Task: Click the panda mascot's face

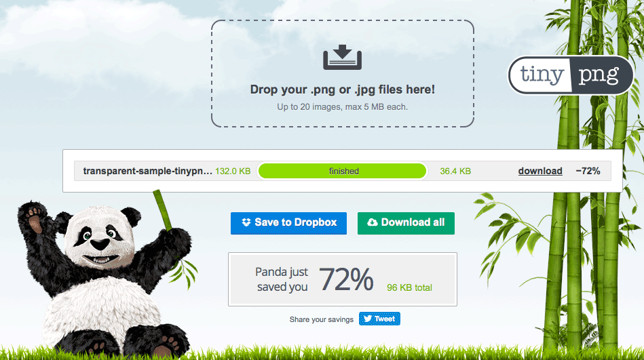Action: coord(100,239)
